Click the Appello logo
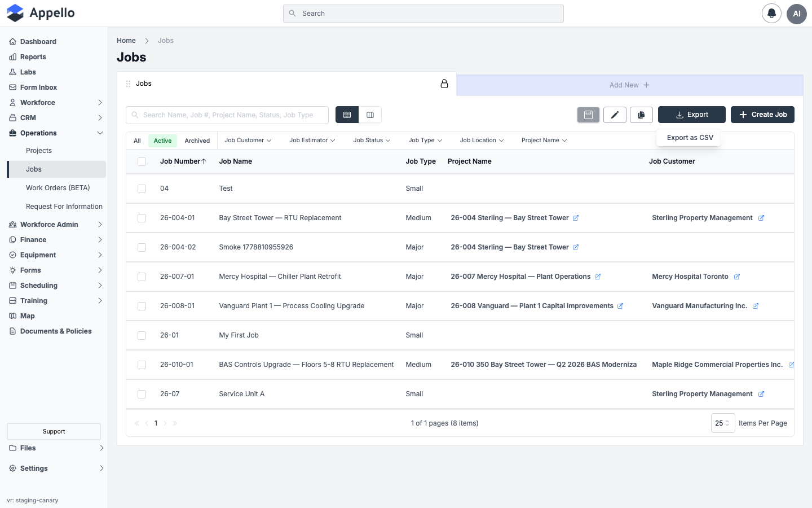This screenshot has height=508, width=812. tap(41, 13)
